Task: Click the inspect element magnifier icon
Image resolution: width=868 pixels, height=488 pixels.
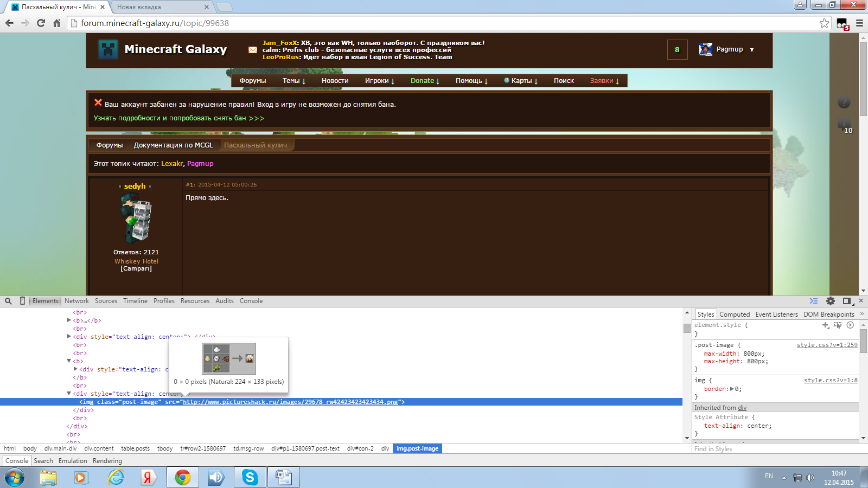Action: tap(8, 301)
